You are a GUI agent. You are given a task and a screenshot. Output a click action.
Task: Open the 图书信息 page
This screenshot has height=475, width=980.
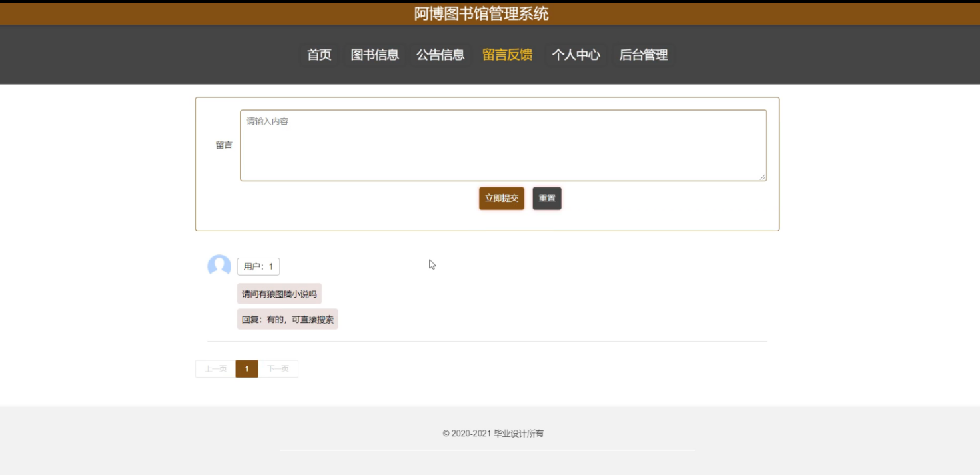[x=374, y=55]
